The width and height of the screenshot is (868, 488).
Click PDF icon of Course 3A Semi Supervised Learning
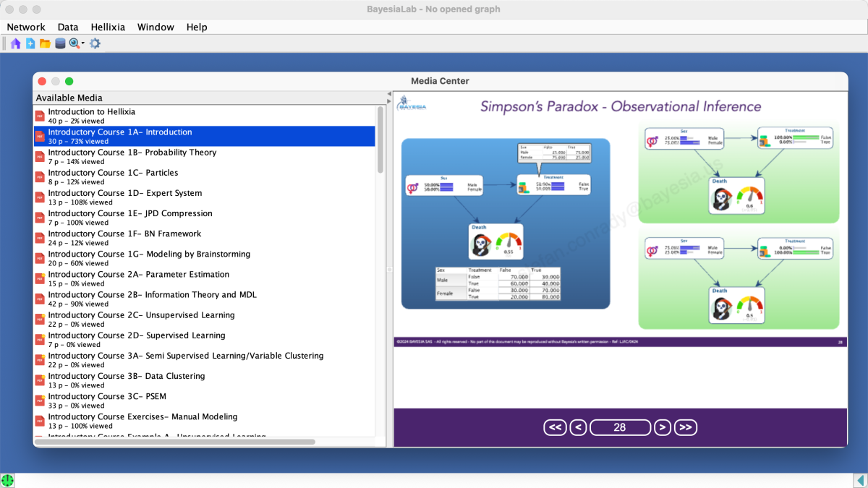[x=40, y=359]
